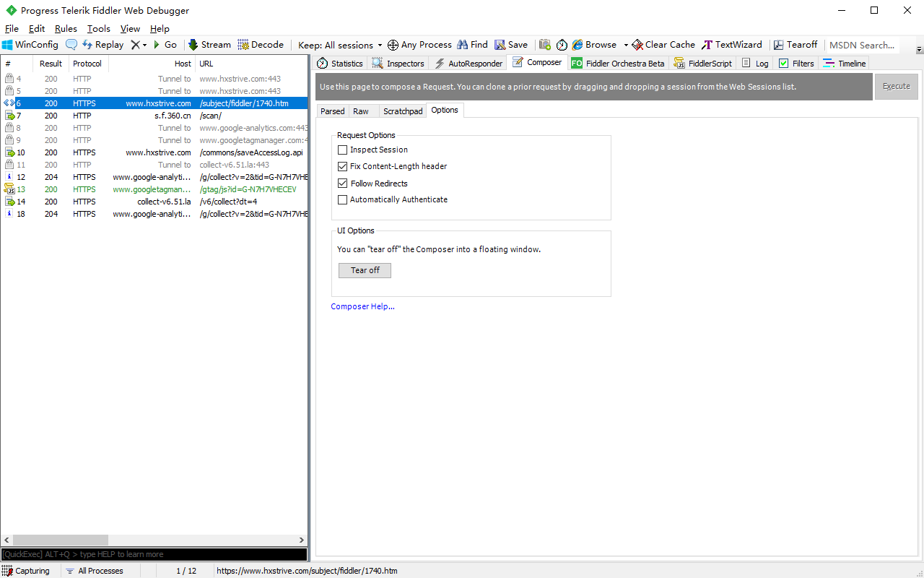Image resolution: width=924 pixels, height=578 pixels.
Task: Click the Execute button
Action: 897,86
